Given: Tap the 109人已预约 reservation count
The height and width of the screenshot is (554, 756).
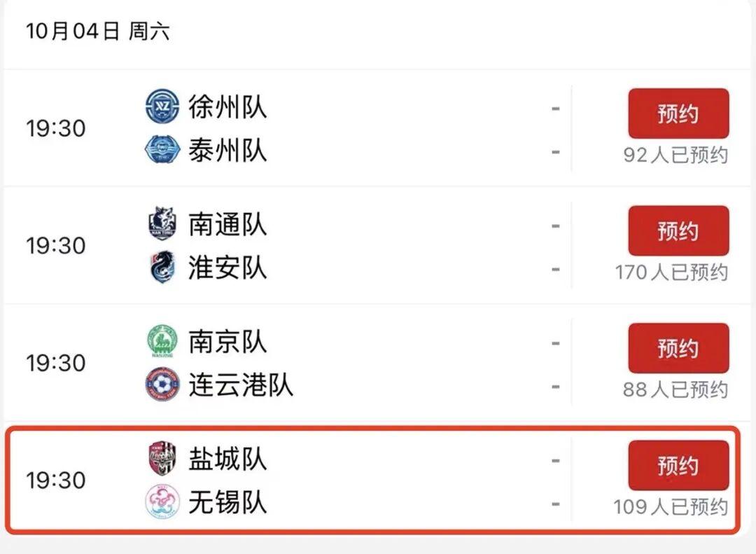Looking at the screenshot, I should pos(670,507).
